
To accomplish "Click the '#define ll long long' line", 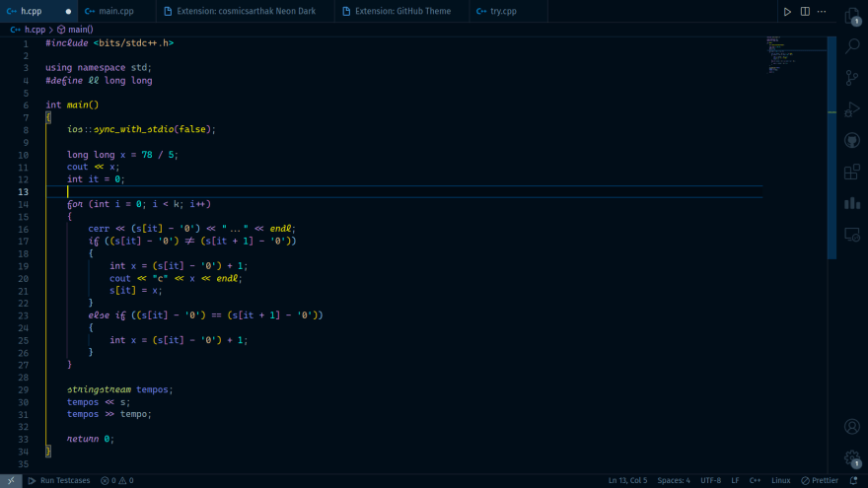I will coord(99,81).
